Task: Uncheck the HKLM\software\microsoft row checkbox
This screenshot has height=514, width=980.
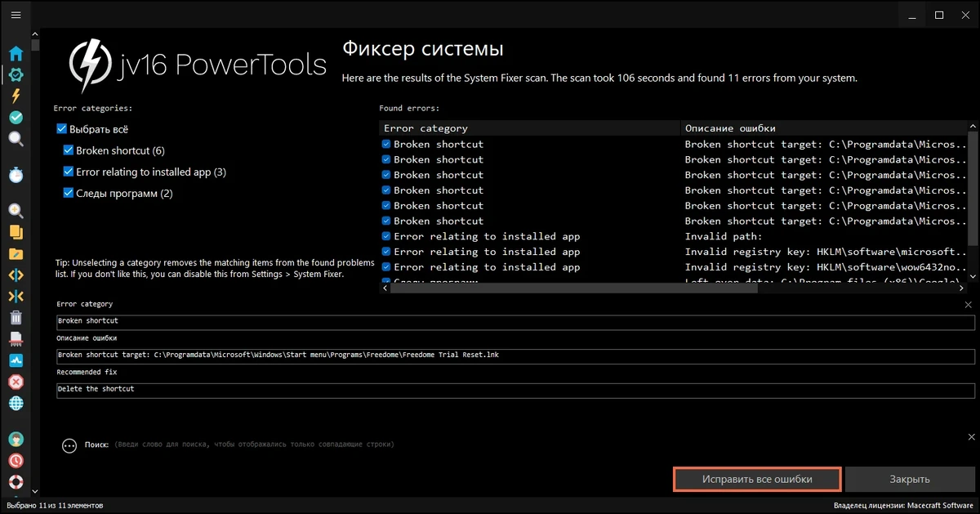Action: 386,252
